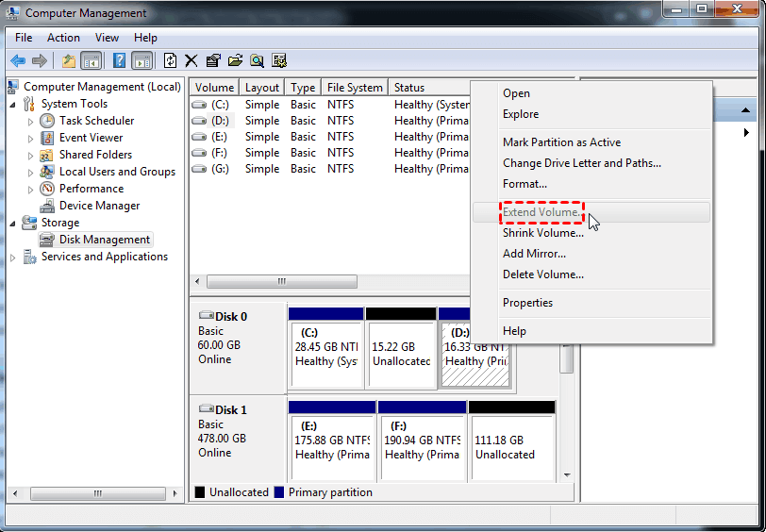
Task: Click Extend Volume... menu entry
Action: coord(591,212)
